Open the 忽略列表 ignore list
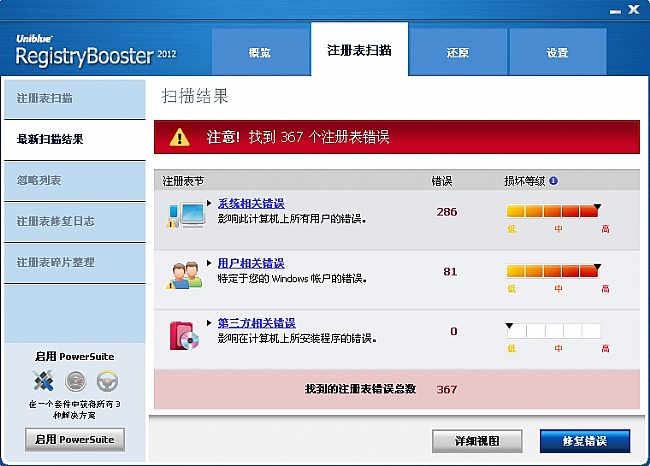The width and height of the screenshot is (650, 466). 75,180
